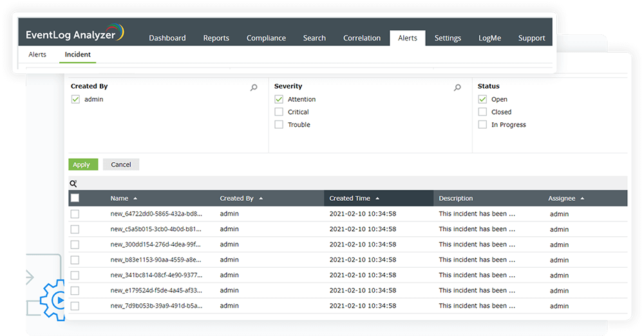Check the Trouble severity checkbox
The image size is (644, 336).
pyautogui.click(x=279, y=124)
